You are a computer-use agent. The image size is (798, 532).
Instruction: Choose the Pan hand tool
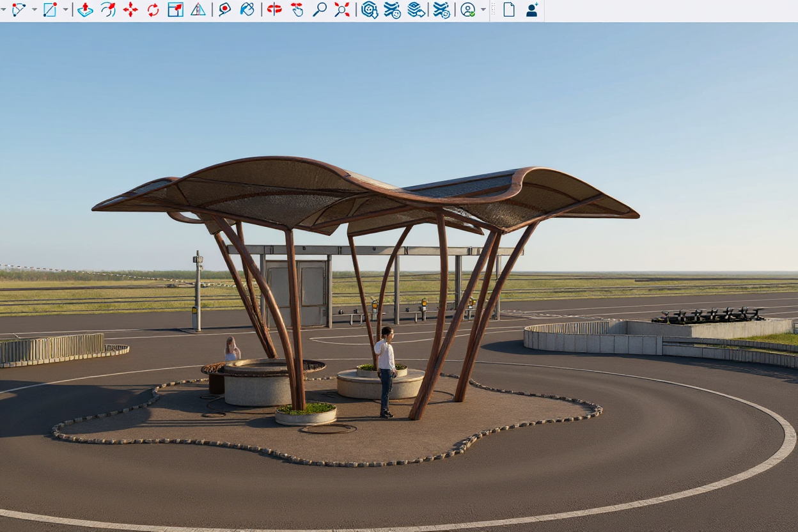[x=297, y=10]
